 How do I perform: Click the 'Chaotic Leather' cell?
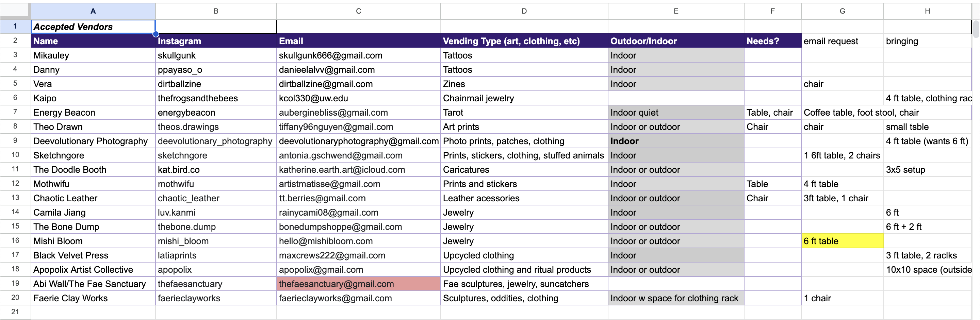pyautogui.click(x=93, y=198)
